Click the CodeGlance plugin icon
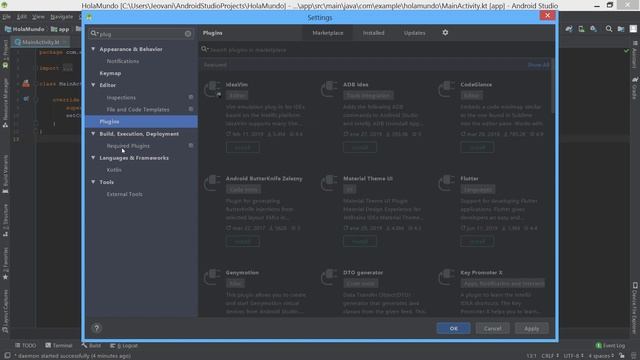This screenshot has width=640, height=360. [447, 89]
